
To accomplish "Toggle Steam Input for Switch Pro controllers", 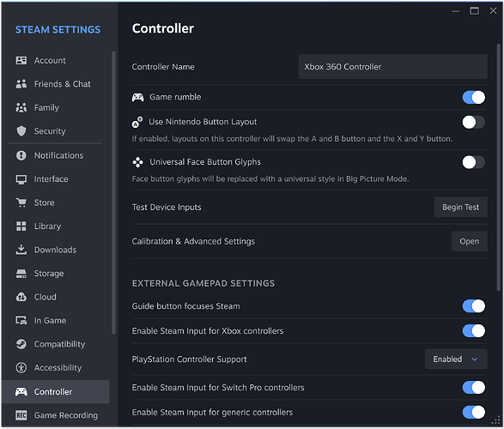I will click(x=474, y=387).
